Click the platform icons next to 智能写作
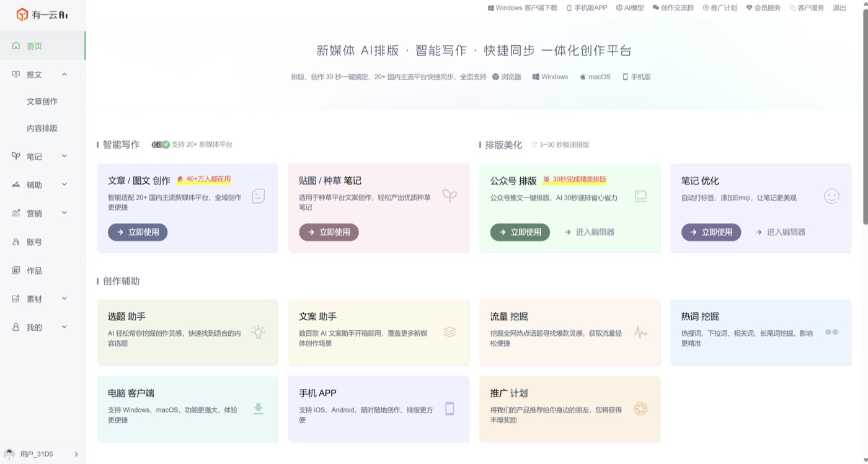 [x=161, y=144]
